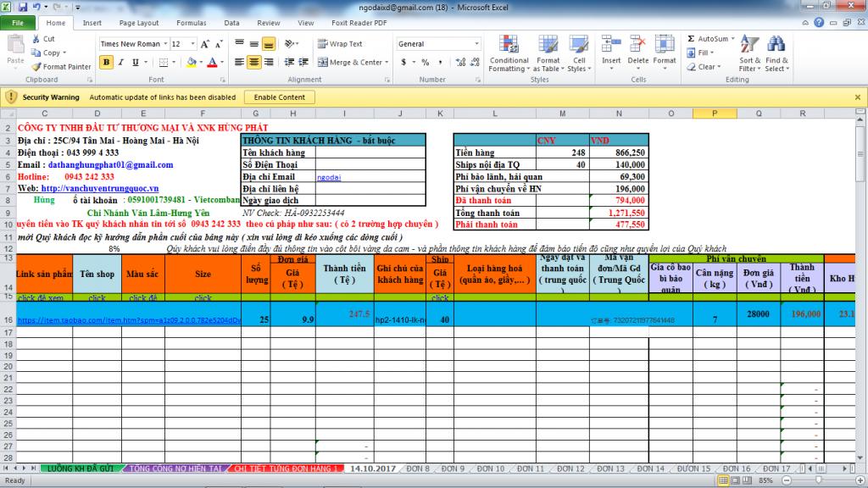This screenshot has width=868, height=488.
Task: Select the ĐƠN 8 sheet tab
Action: [x=418, y=469]
